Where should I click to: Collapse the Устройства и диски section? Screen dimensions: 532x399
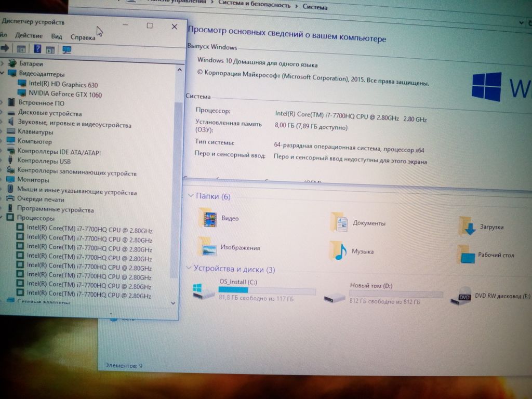click(x=188, y=268)
